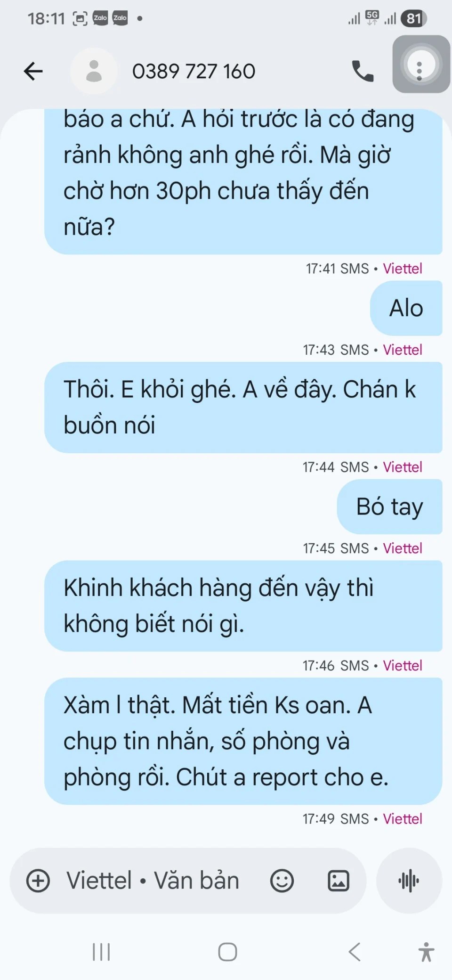This screenshot has height=980, width=452.
Task: Tap the Android recent apps button
Action: click(101, 952)
